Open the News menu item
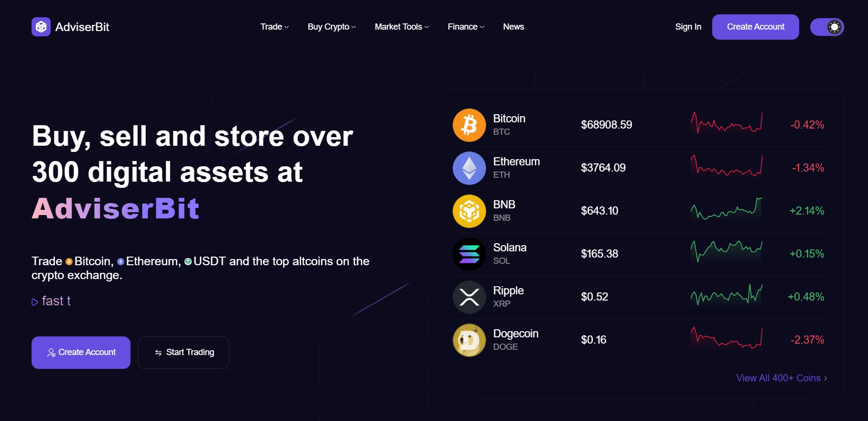 (513, 27)
